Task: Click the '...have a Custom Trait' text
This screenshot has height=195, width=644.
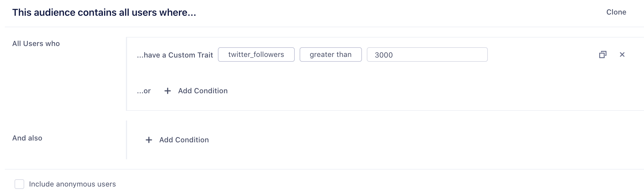Action: click(175, 55)
